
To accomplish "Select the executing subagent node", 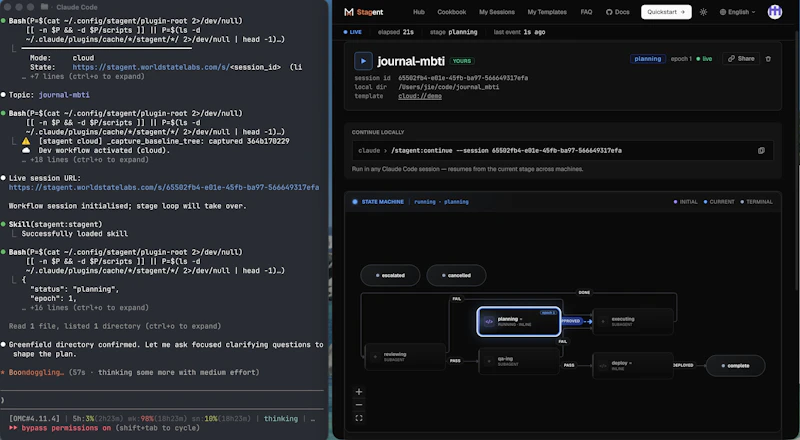I will tap(633, 322).
